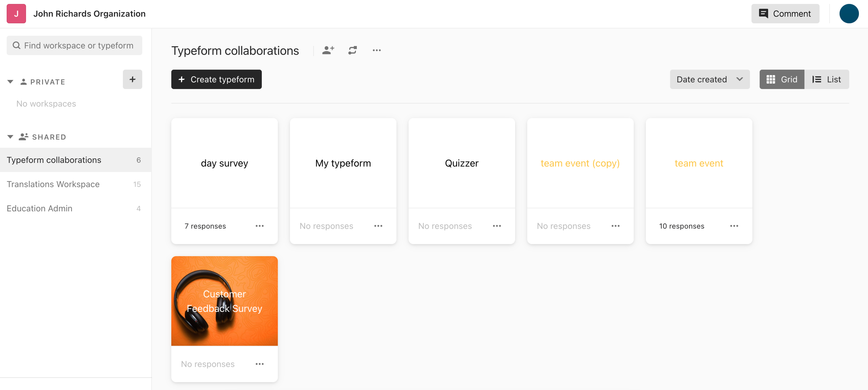Open team event (copy) options menu
This screenshot has height=390, width=868.
tap(615, 226)
